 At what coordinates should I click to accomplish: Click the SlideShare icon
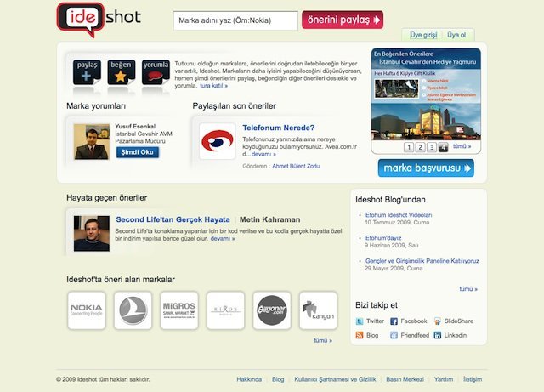(x=438, y=321)
